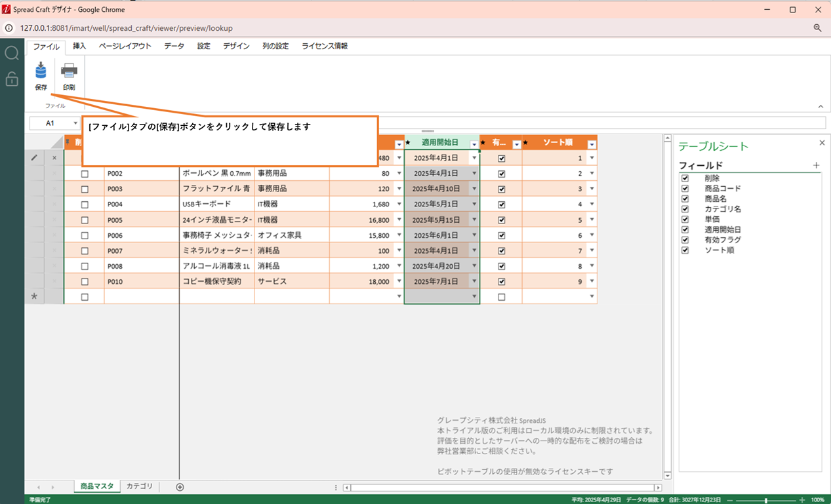
Task: Open filter dropdown on 適用開始日 column header
Action: pyautogui.click(x=474, y=145)
